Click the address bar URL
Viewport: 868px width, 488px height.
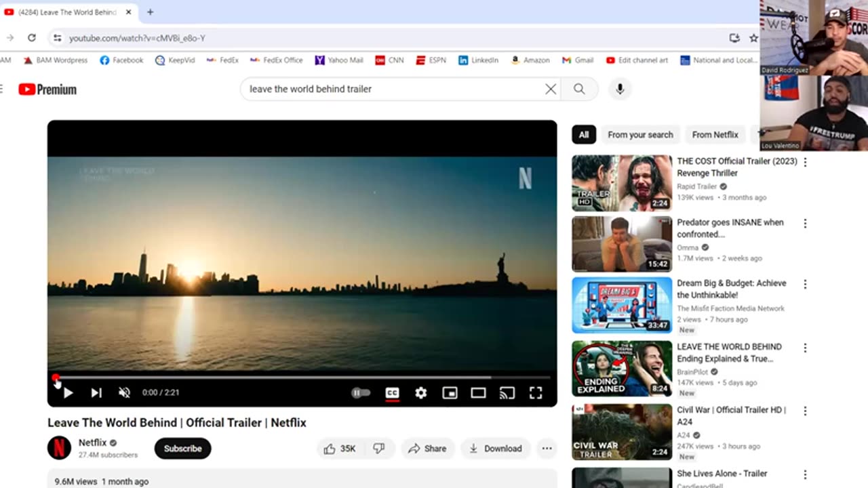click(x=137, y=39)
